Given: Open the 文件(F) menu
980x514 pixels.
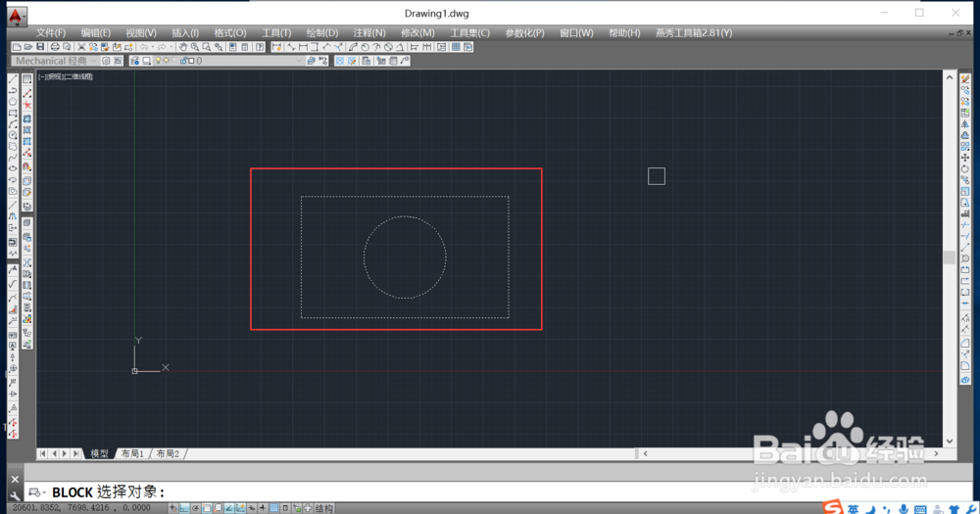Looking at the screenshot, I should pyautogui.click(x=51, y=33).
